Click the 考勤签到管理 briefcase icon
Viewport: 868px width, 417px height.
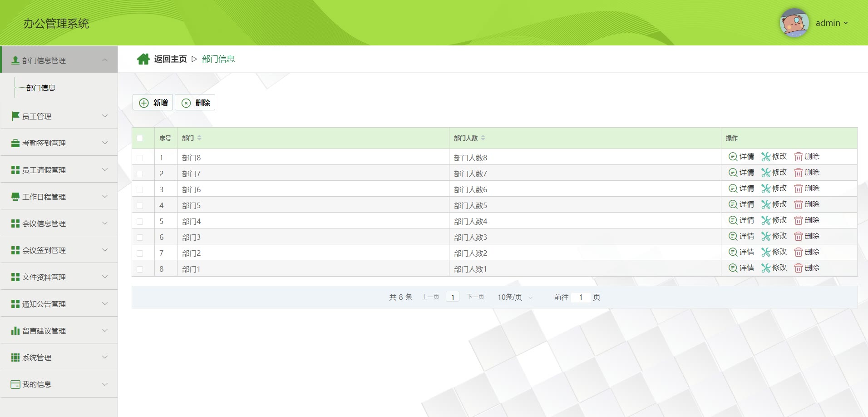[15, 143]
